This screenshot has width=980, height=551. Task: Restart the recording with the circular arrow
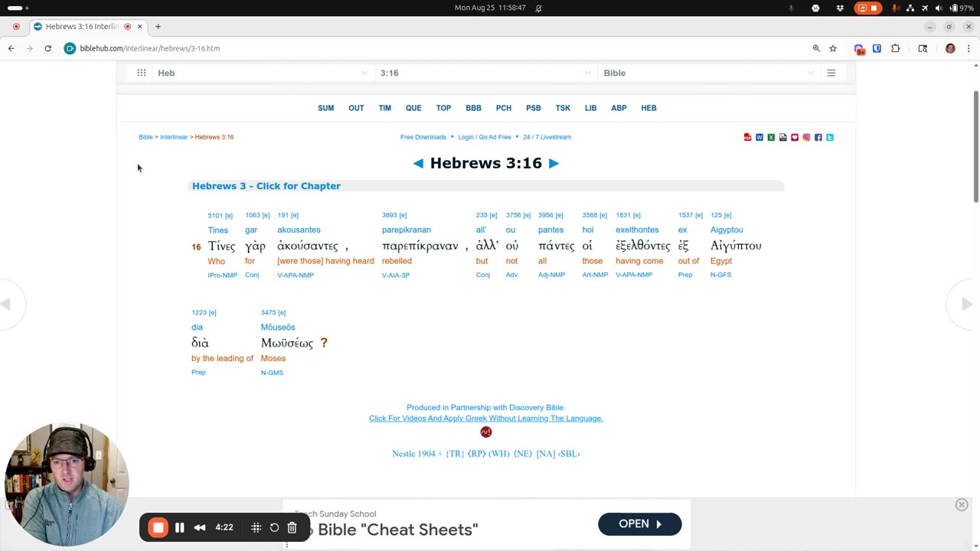(274, 527)
